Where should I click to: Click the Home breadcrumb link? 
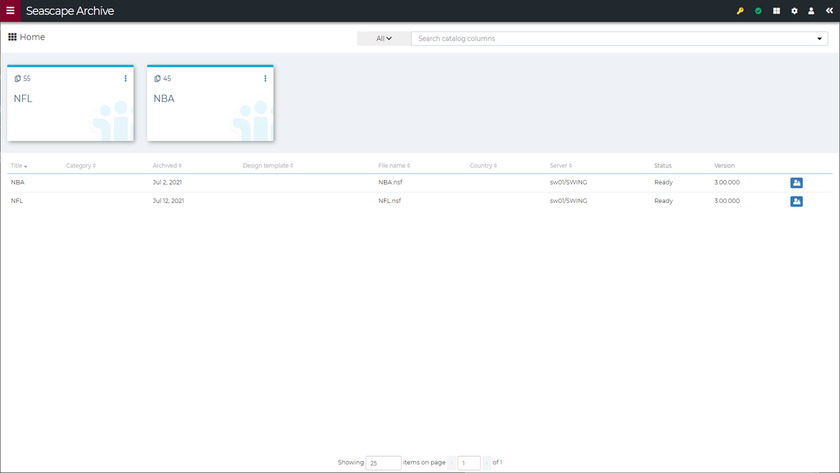pos(32,37)
